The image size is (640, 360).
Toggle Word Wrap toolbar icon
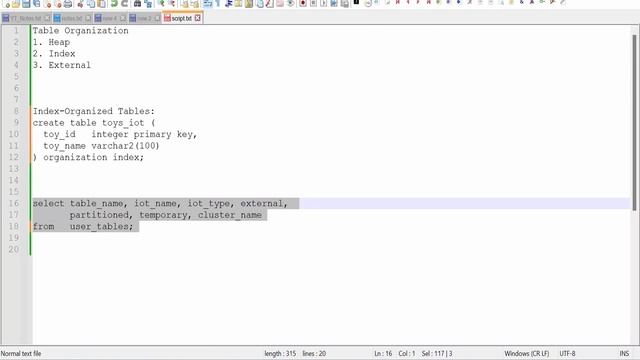208,4
